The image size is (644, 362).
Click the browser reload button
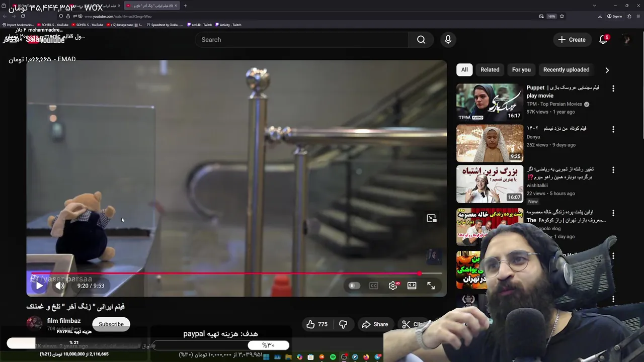23,16
